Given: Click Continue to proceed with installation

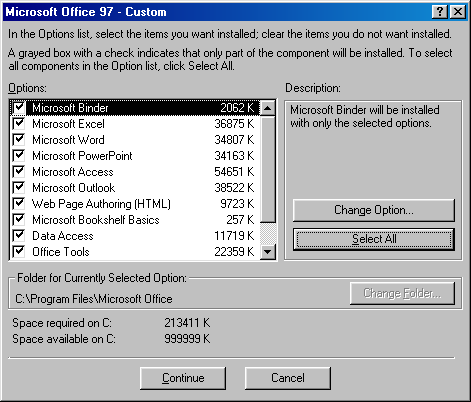Looking at the screenshot, I should tap(183, 378).
